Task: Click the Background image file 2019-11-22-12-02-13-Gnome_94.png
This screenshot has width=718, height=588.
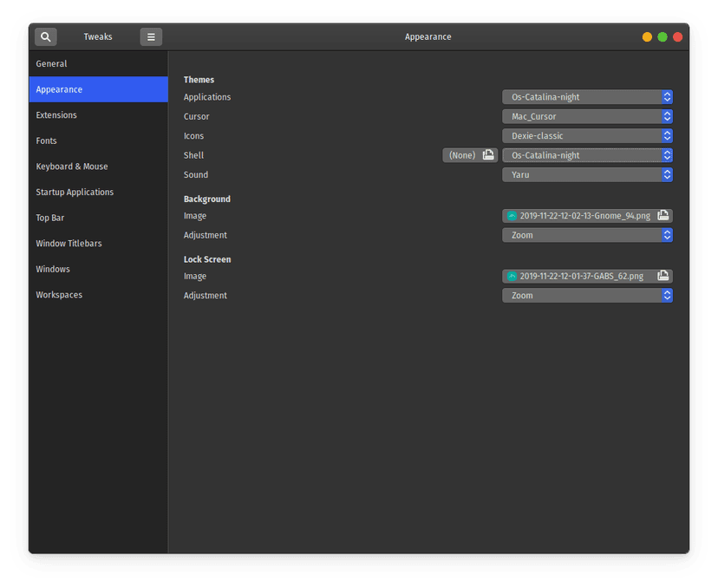Action: [x=588, y=216]
